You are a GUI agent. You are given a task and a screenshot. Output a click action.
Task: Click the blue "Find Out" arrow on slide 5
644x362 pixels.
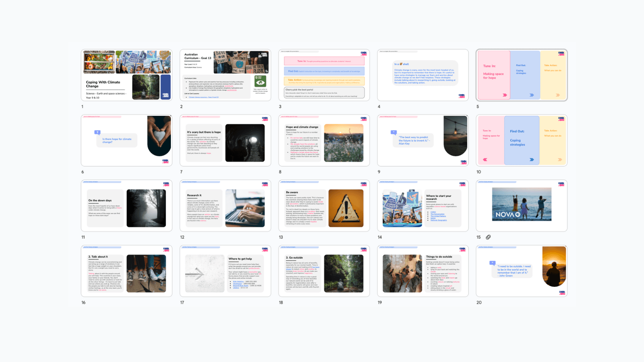click(x=532, y=95)
